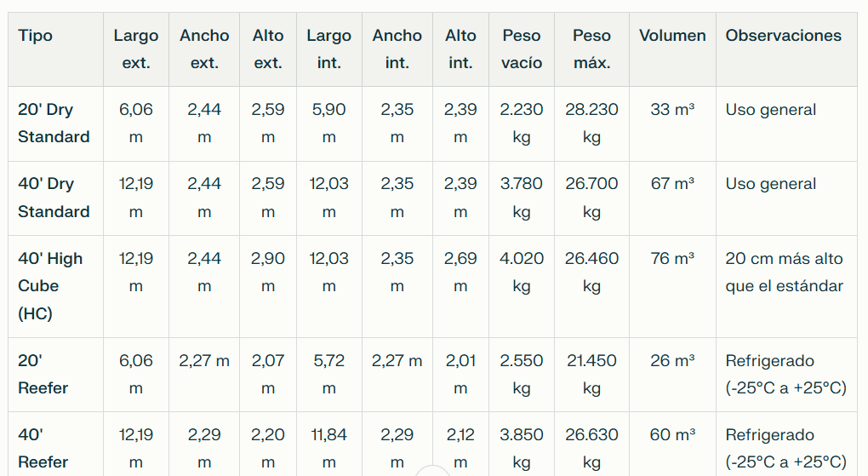
Task: Click the Largo ext. column header
Action: click(136, 49)
